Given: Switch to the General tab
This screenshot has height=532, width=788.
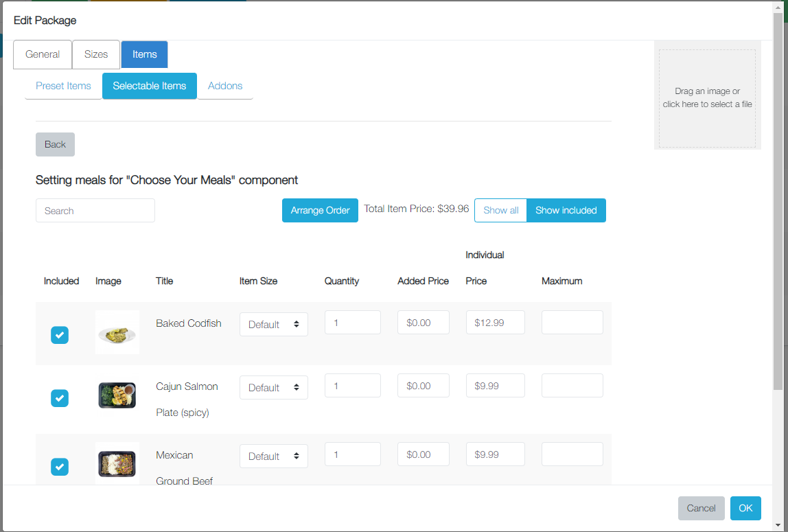Looking at the screenshot, I should click(43, 54).
